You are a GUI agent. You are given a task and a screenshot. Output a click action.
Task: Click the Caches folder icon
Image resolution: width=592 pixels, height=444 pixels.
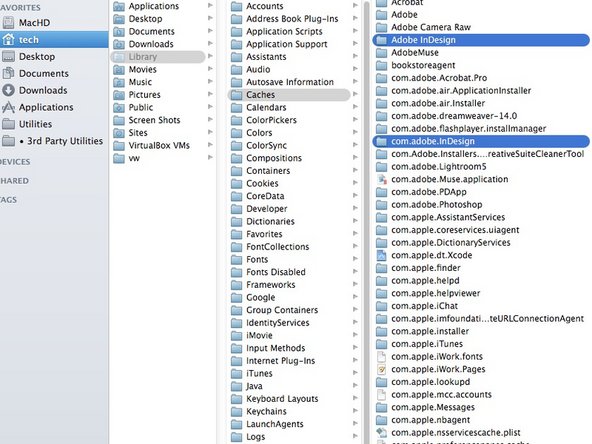click(236, 95)
